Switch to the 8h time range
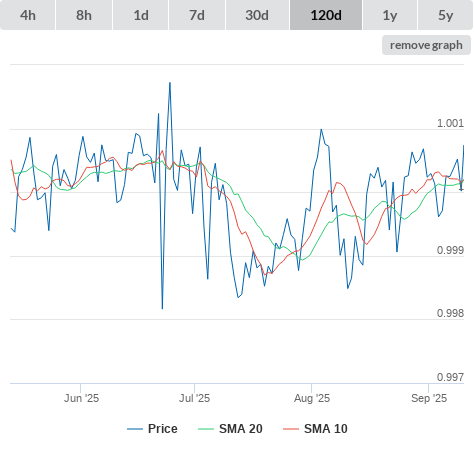This screenshot has height=455, width=474. (84, 15)
